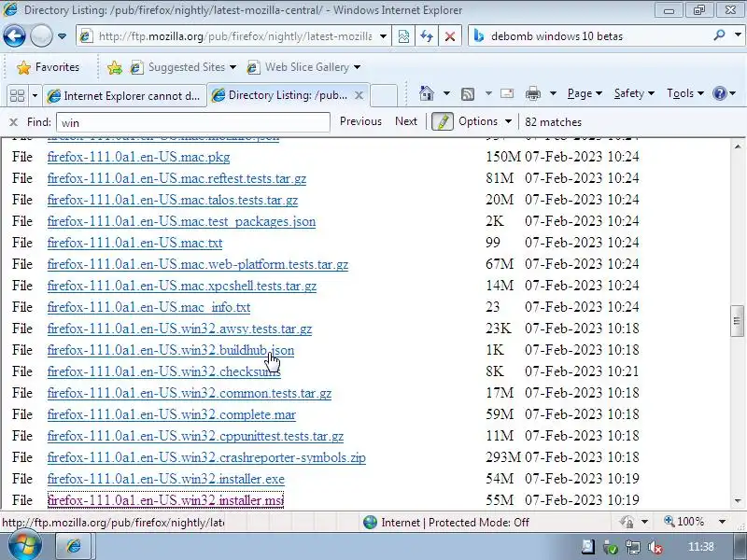This screenshot has width=747, height=560.
Task: Expand the address bar autocomplete dropdown
Action: tap(383, 36)
